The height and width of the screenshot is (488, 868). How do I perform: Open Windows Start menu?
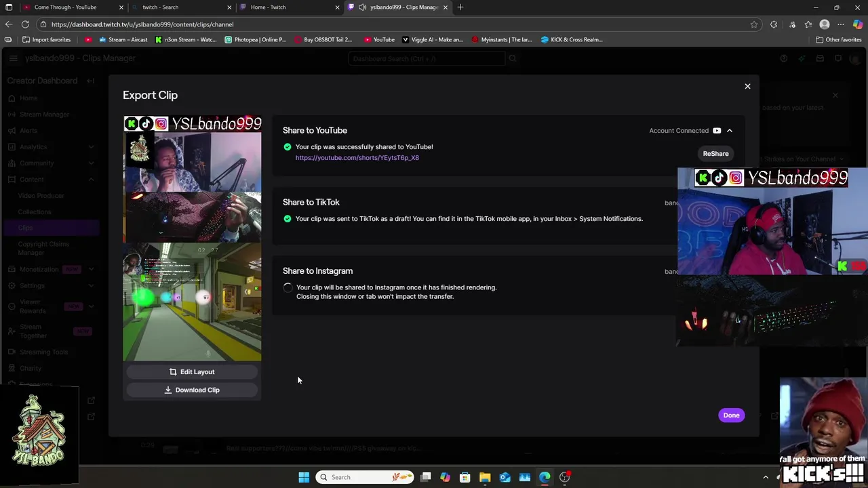tap(304, 477)
